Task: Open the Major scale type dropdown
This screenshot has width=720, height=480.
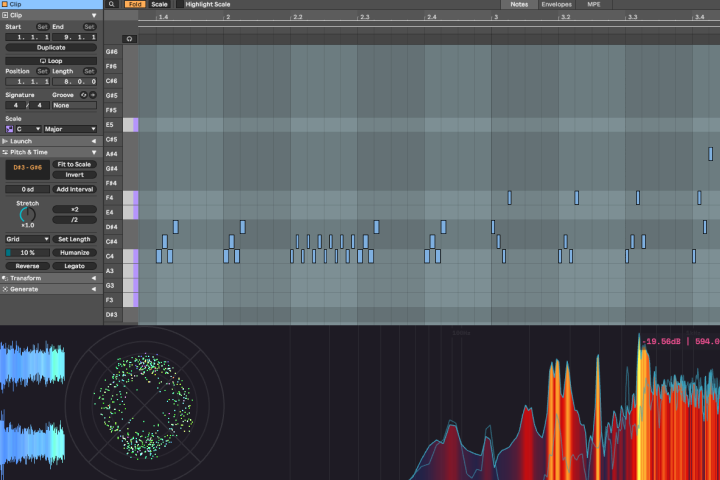Action: point(70,129)
